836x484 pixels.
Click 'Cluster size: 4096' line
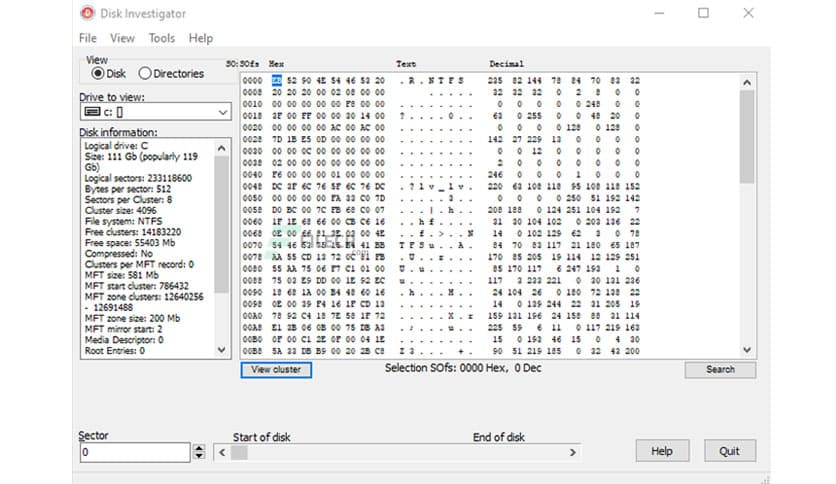click(120, 210)
